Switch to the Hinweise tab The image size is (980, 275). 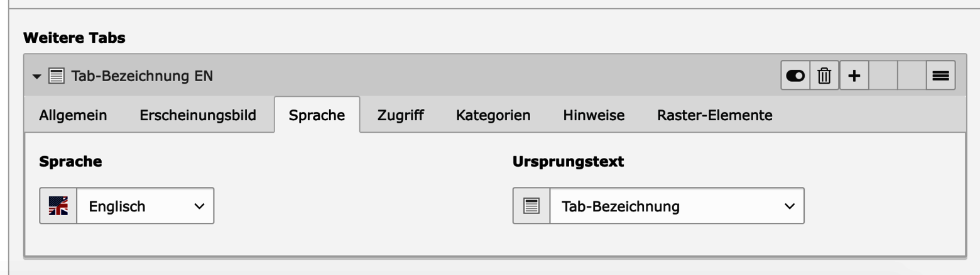(x=594, y=115)
